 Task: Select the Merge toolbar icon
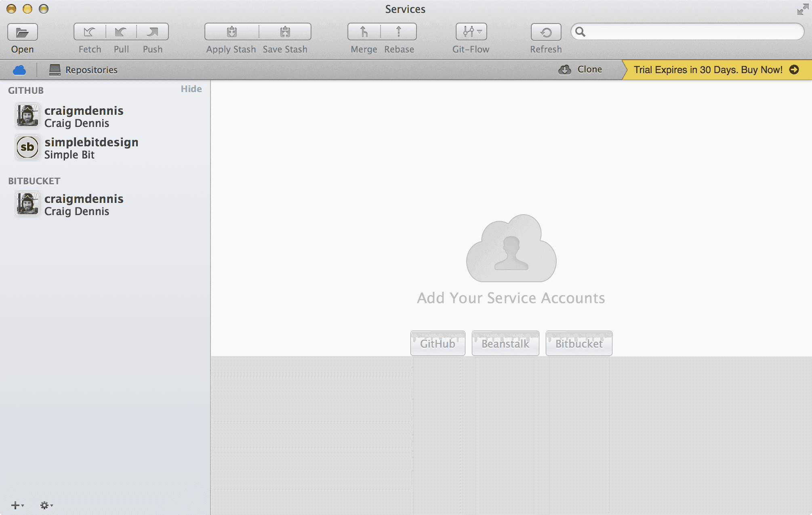[364, 32]
